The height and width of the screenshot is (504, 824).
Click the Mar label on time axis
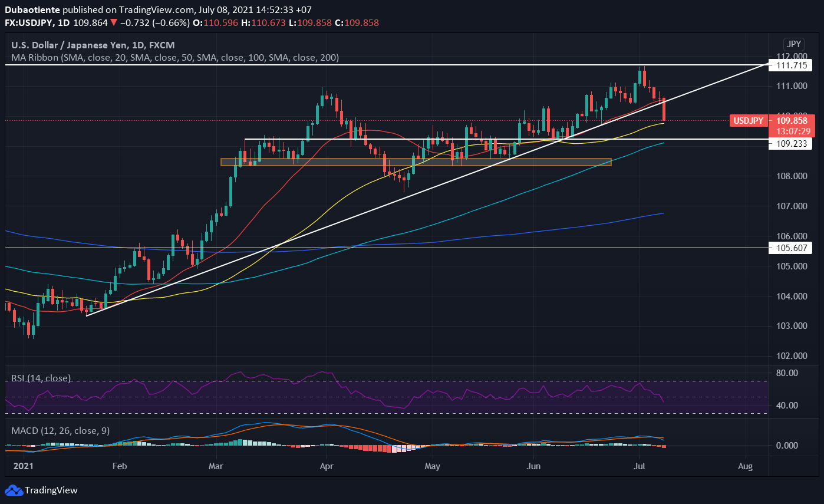tap(217, 466)
